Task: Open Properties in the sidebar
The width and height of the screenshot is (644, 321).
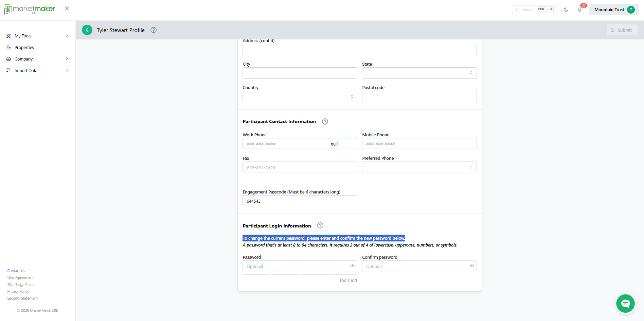Action: 24,48
